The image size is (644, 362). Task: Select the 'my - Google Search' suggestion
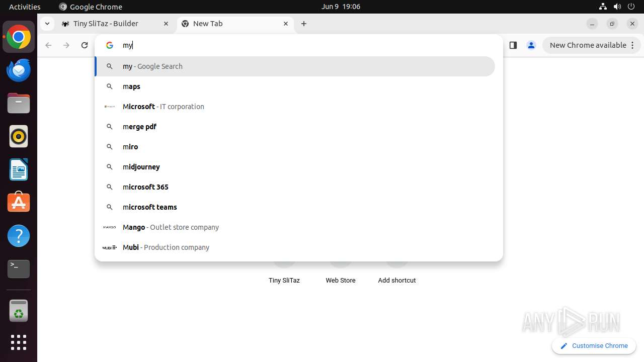tap(295, 66)
